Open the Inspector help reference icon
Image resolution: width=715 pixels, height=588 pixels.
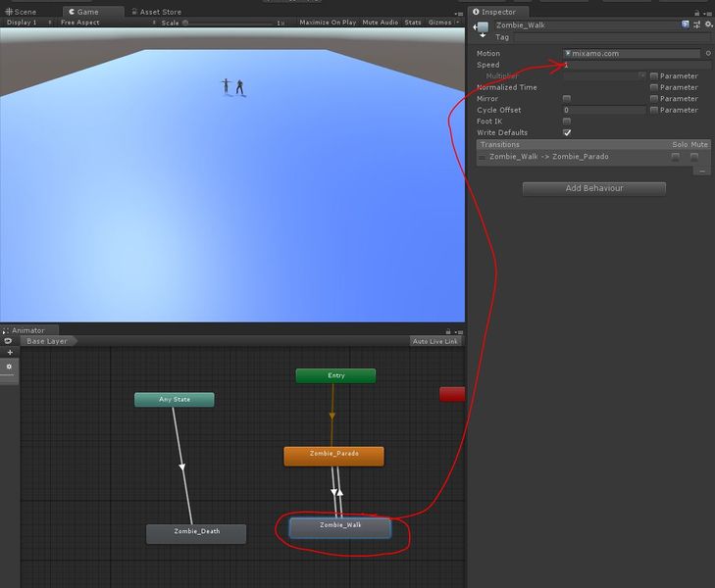(685, 24)
